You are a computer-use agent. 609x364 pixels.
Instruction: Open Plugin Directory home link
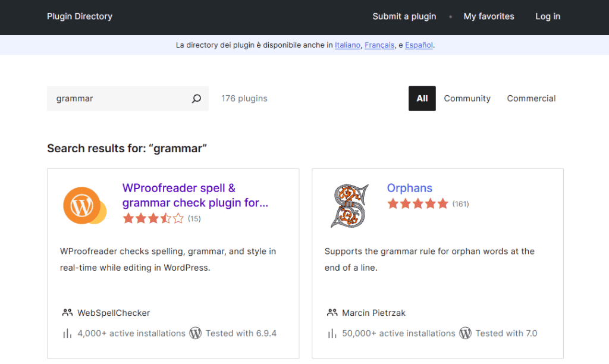pos(80,16)
